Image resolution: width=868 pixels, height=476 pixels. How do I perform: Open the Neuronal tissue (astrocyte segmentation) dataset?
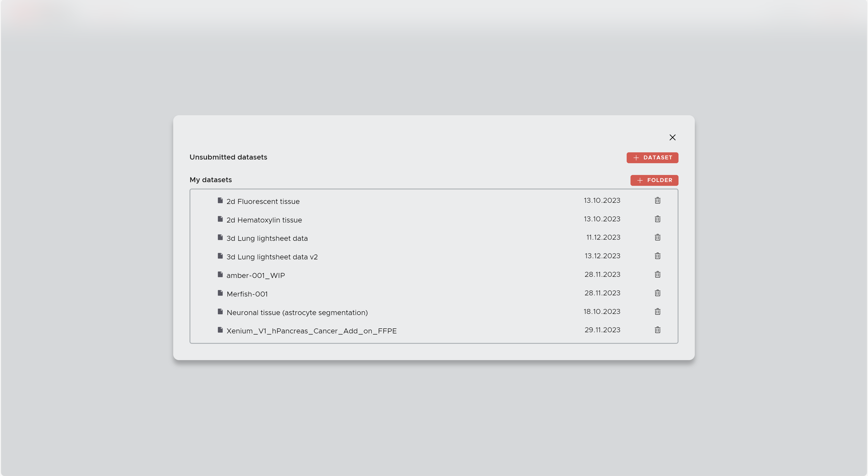pos(297,312)
